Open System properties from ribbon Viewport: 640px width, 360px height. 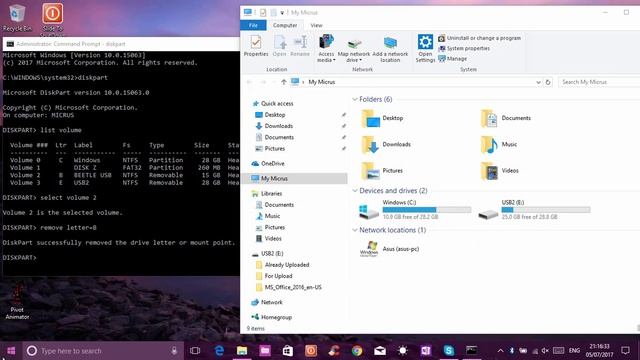464,48
